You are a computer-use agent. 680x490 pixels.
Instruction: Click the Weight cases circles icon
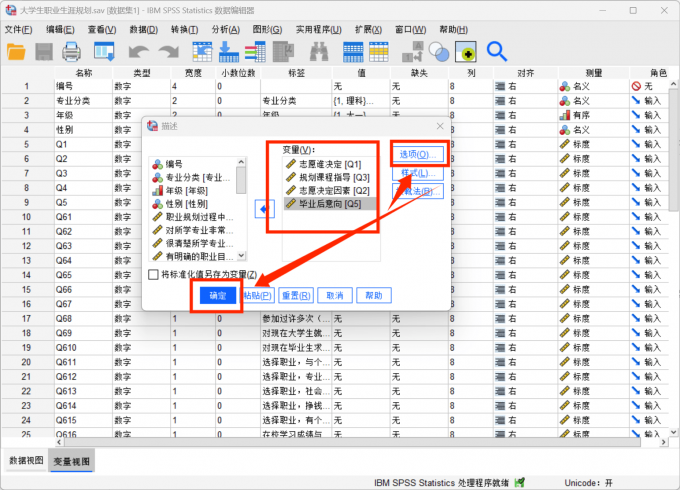(x=438, y=52)
